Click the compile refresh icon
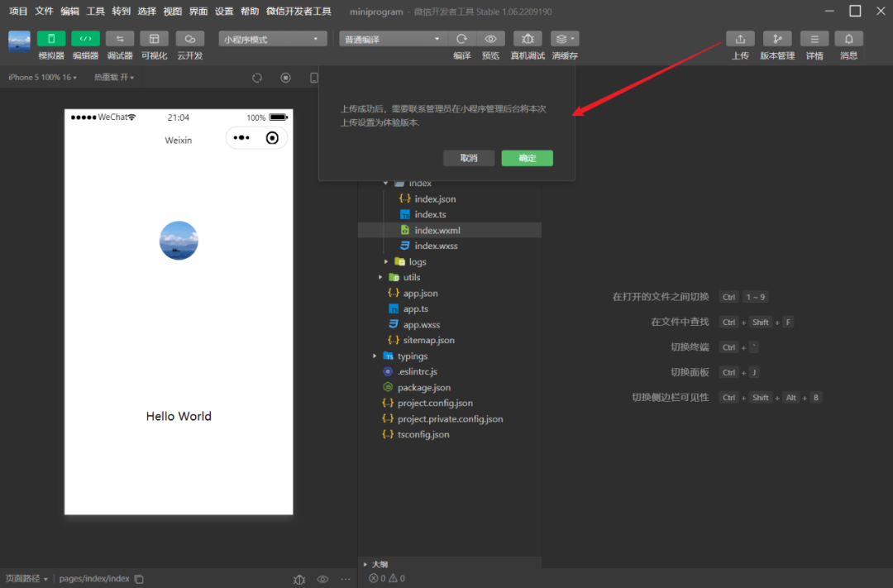The width and height of the screenshot is (893, 588). (462, 39)
